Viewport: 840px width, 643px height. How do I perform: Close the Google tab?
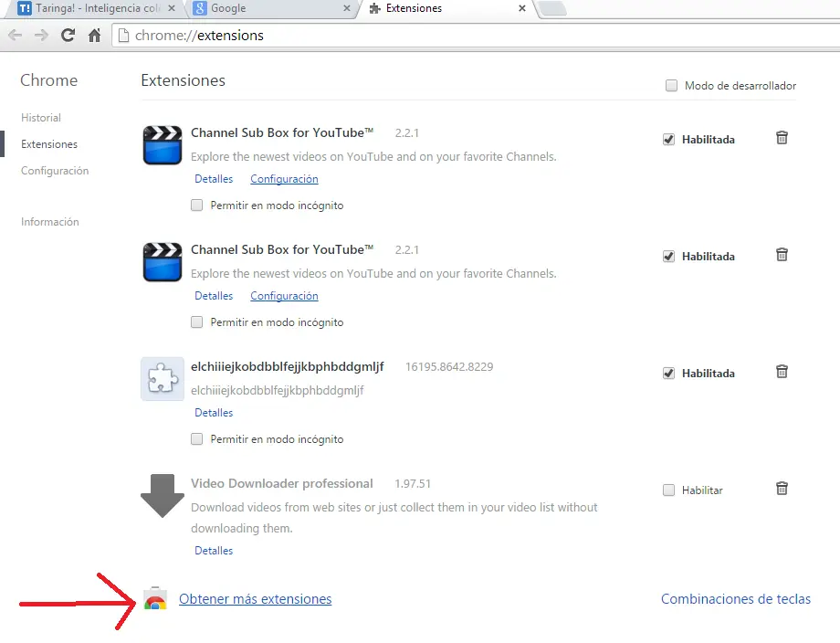(x=347, y=8)
